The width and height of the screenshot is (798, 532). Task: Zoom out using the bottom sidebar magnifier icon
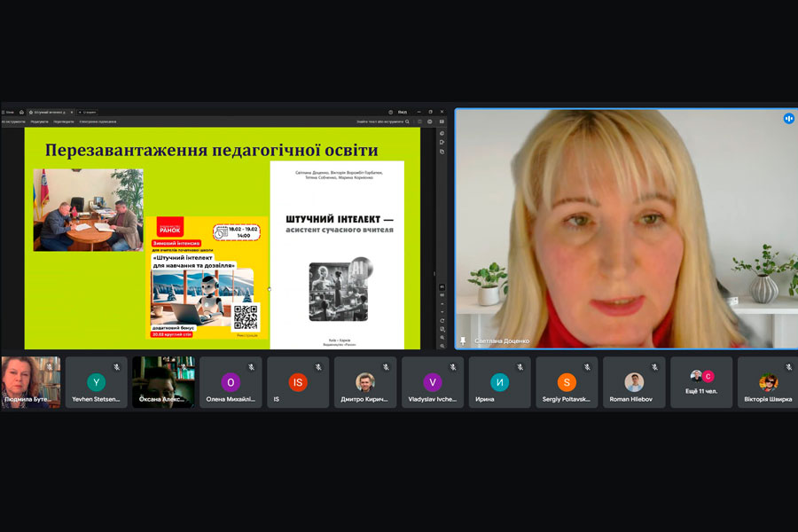(442, 346)
